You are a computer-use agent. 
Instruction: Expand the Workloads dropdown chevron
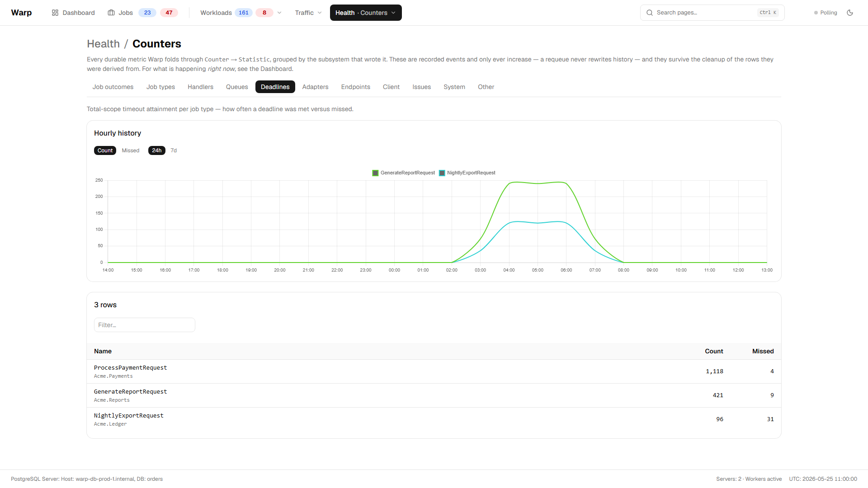tap(279, 13)
